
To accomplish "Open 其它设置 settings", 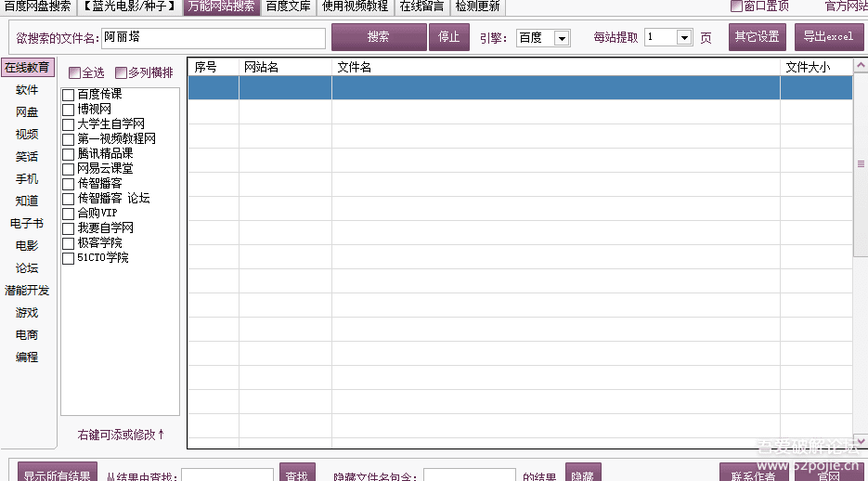I will click(757, 37).
